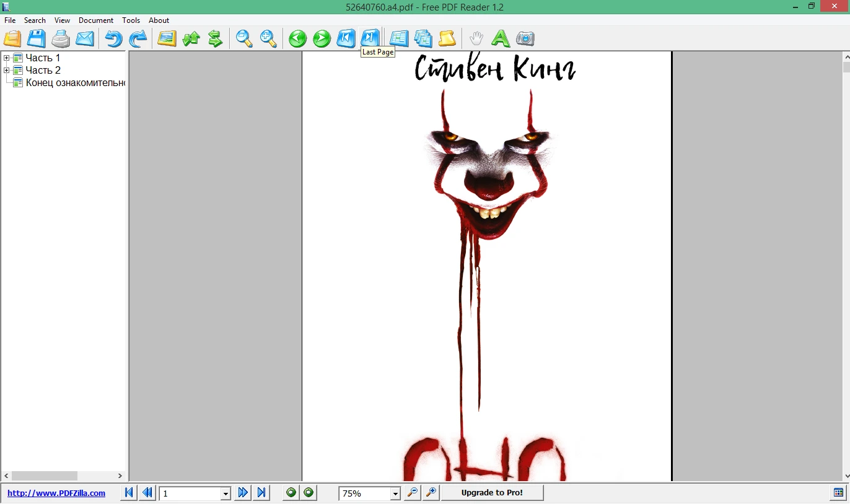Open the Document menu
Screen dimensions: 850x504
(96, 20)
